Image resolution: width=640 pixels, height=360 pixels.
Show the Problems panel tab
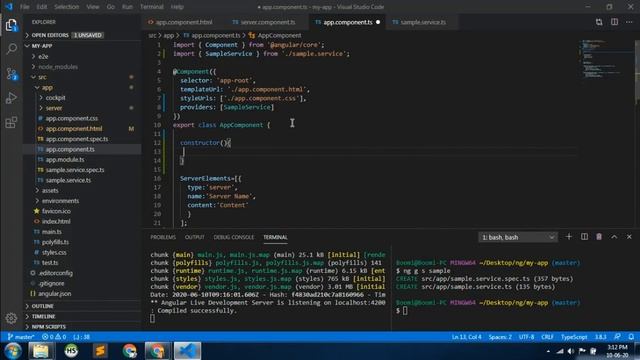click(163, 237)
